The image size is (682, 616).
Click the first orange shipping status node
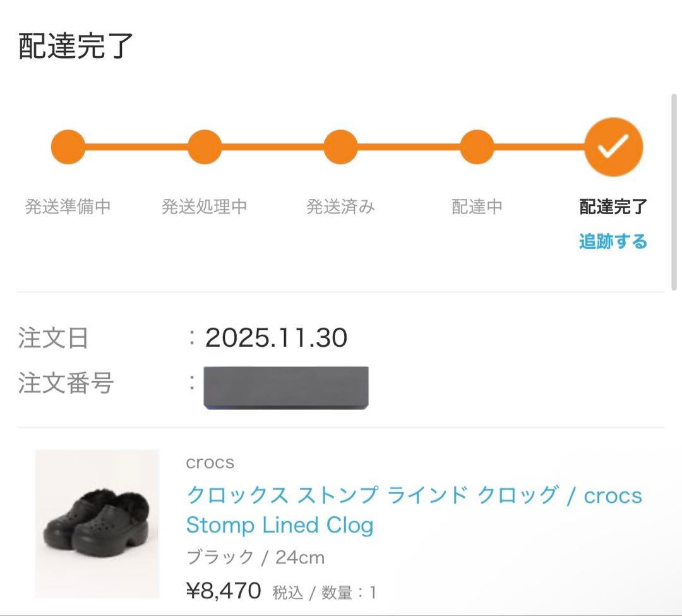[68, 146]
